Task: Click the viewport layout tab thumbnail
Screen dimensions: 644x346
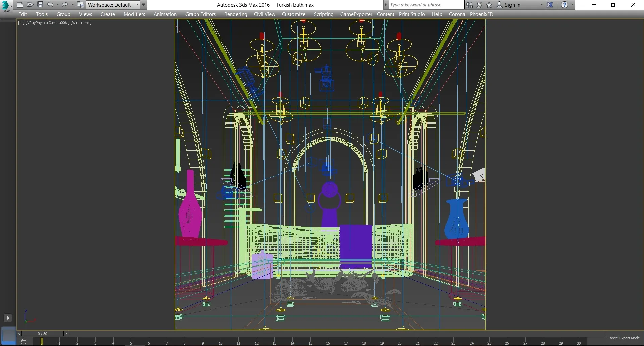Action: point(9,335)
